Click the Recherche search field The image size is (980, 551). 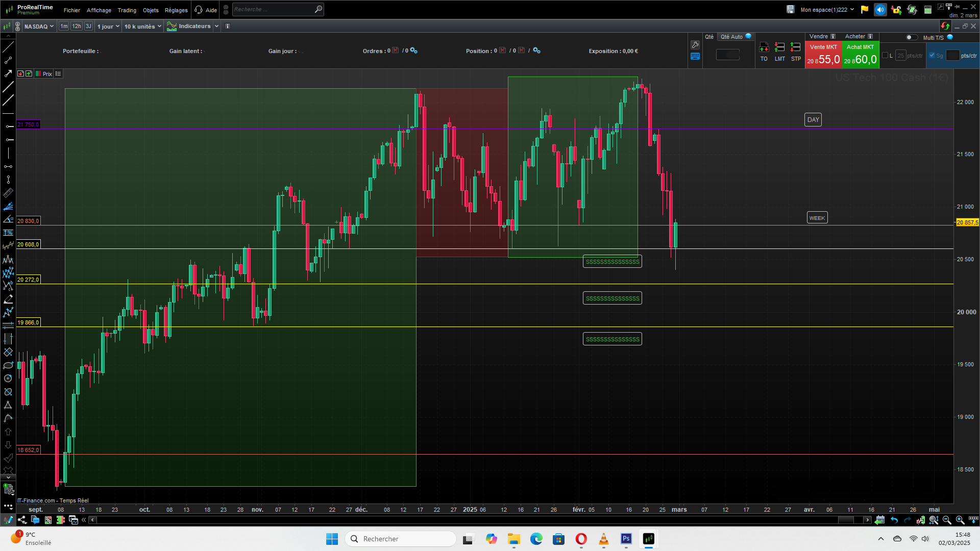click(x=273, y=10)
